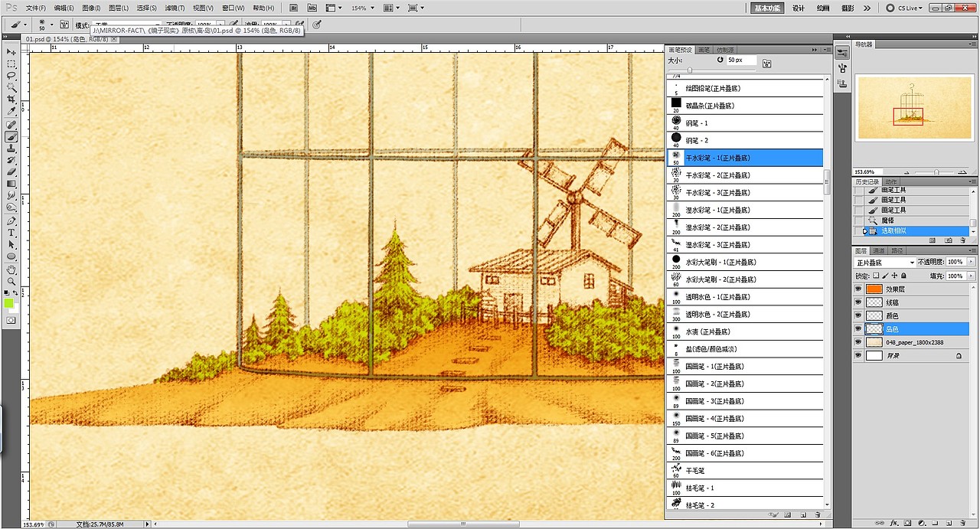Switch to 设计 workspace
The height and width of the screenshot is (529, 980).
[799, 8]
